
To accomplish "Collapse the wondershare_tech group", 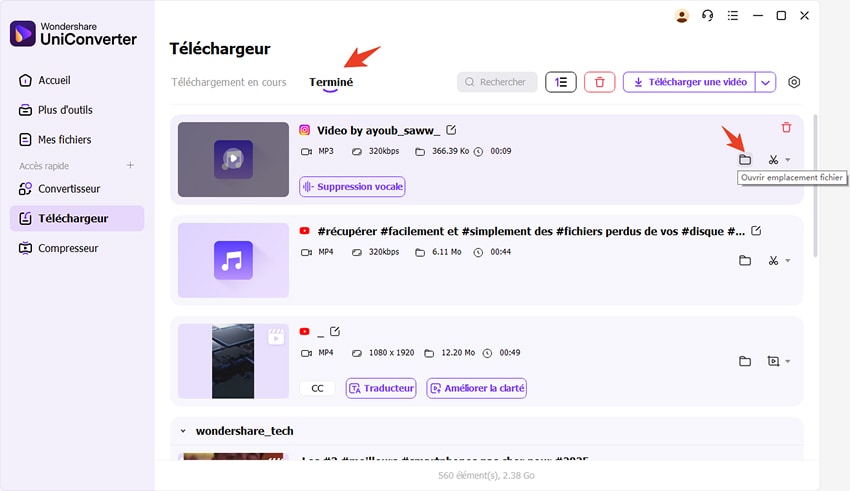I will click(183, 431).
